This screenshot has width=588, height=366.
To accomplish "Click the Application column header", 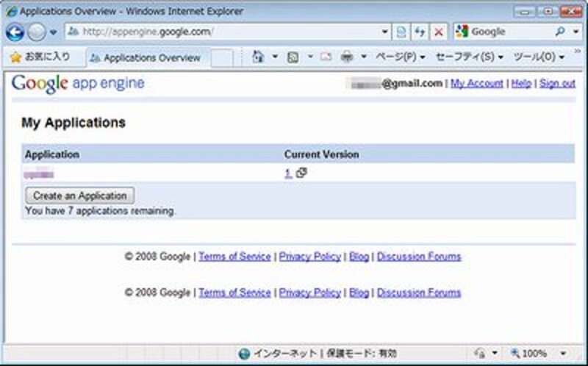I will tap(52, 154).
